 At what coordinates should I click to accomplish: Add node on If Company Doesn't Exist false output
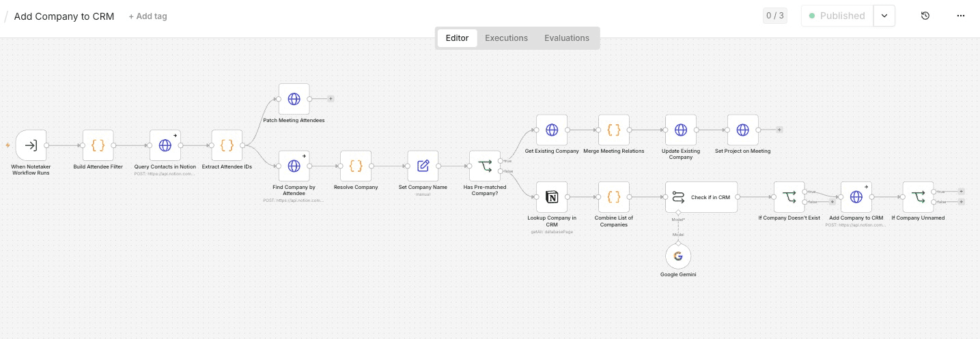(832, 202)
